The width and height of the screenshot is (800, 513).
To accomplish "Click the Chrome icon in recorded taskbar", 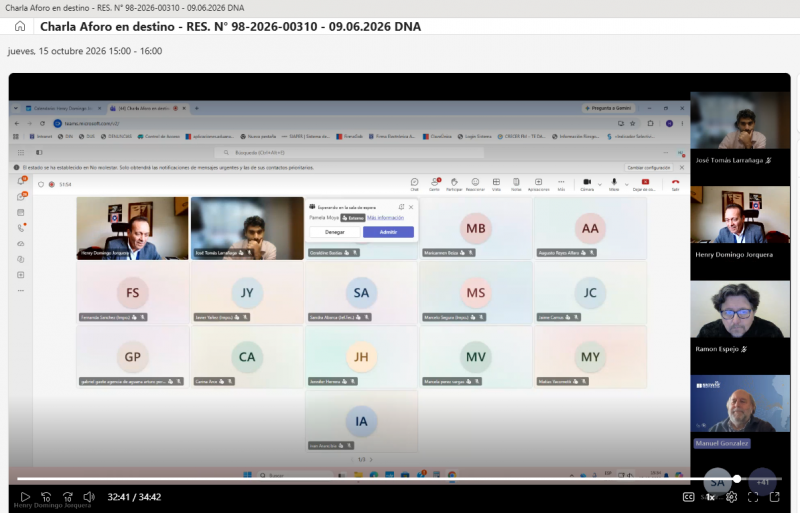I will pyautogui.click(x=452, y=475).
